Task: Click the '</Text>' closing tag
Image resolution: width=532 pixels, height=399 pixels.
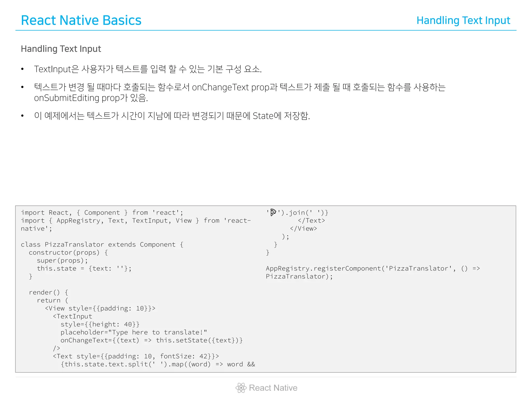Action: tap(311, 221)
